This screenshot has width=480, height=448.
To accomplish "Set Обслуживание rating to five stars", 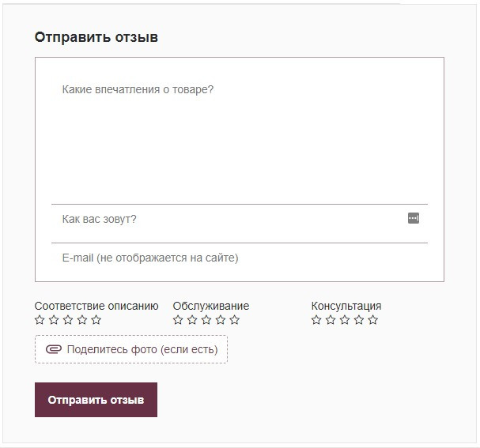I will (x=235, y=320).
